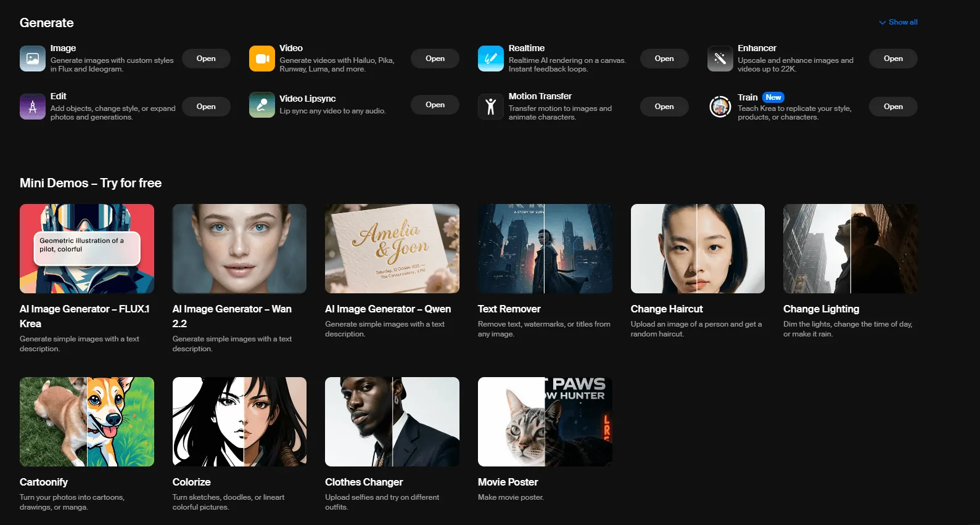The image size is (980, 525).
Task: Click "Upload selfies and try on" description
Action: (382, 502)
